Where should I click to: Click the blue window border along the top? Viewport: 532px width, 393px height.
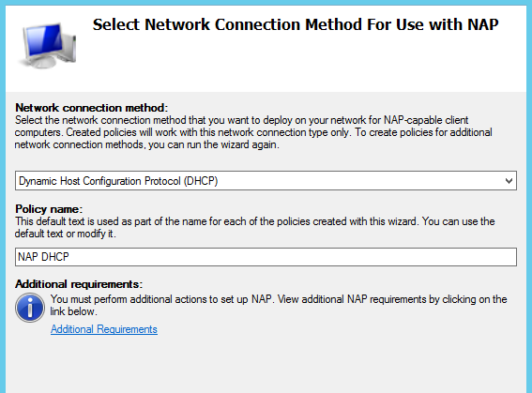[x=266, y=3]
